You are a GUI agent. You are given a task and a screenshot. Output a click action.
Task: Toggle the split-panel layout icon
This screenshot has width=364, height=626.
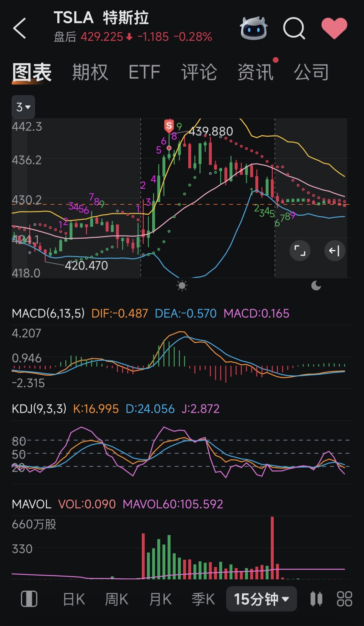(29, 599)
